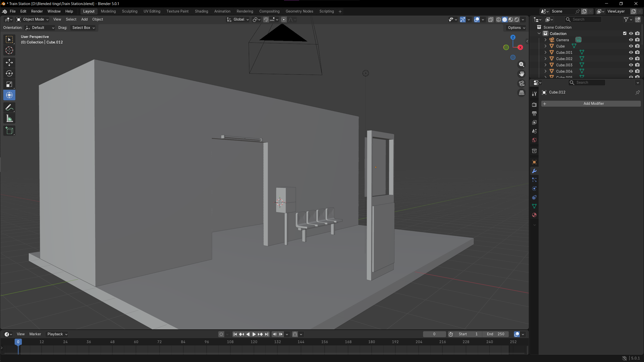This screenshot has height=362, width=644.
Task: Switch to wireframe viewport shading
Action: pyautogui.click(x=499, y=19)
